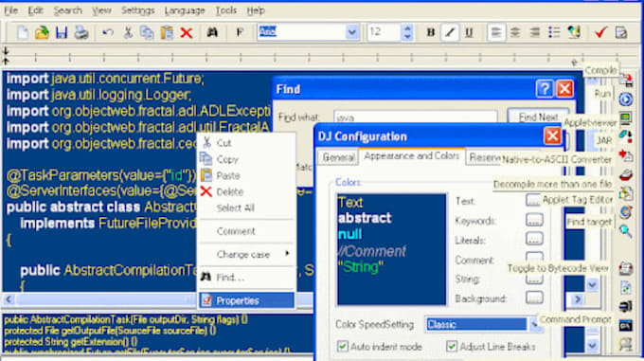
Task: Choose Find... in context menu
Action: pos(246,278)
